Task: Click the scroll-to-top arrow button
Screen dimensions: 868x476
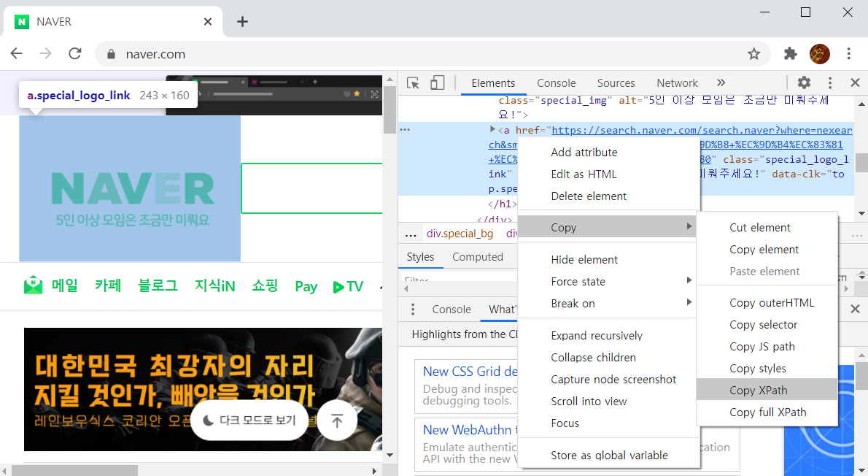Action: (x=336, y=421)
